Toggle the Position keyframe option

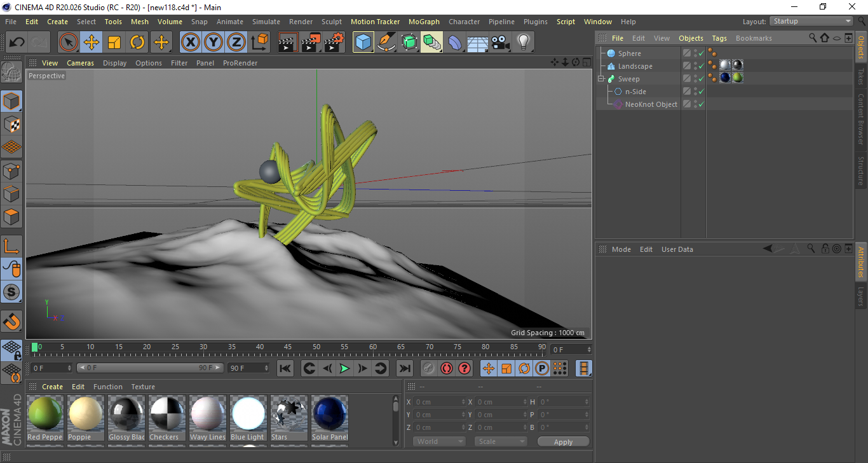pyautogui.click(x=489, y=368)
